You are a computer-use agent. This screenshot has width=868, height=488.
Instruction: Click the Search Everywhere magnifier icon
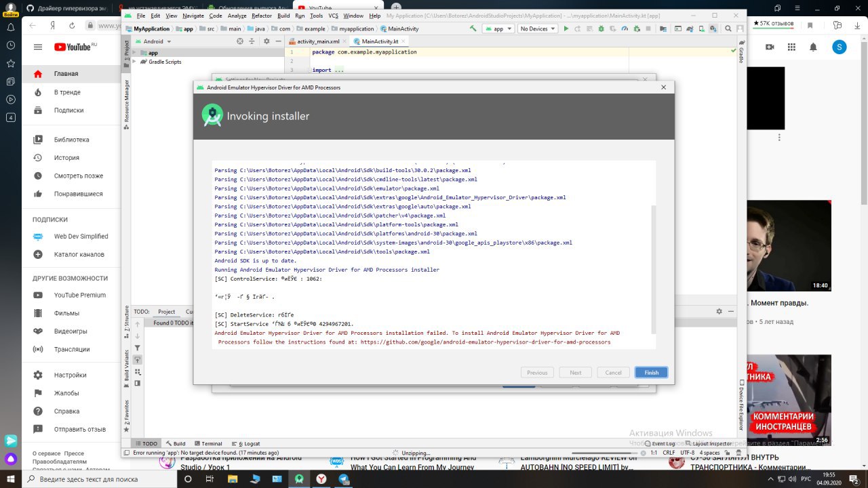coord(728,29)
